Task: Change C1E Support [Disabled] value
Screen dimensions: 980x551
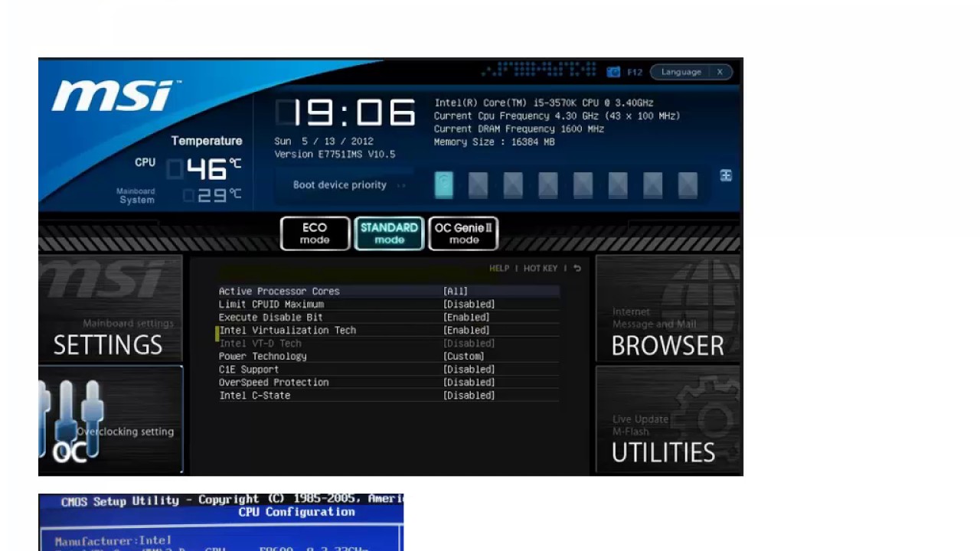Action: tap(469, 370)
